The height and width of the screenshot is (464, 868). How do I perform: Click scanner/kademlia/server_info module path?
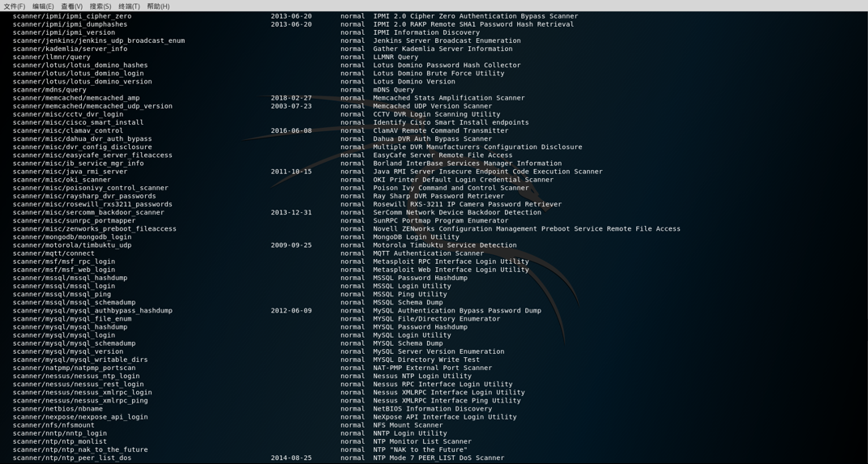click(x=70, y=49)
